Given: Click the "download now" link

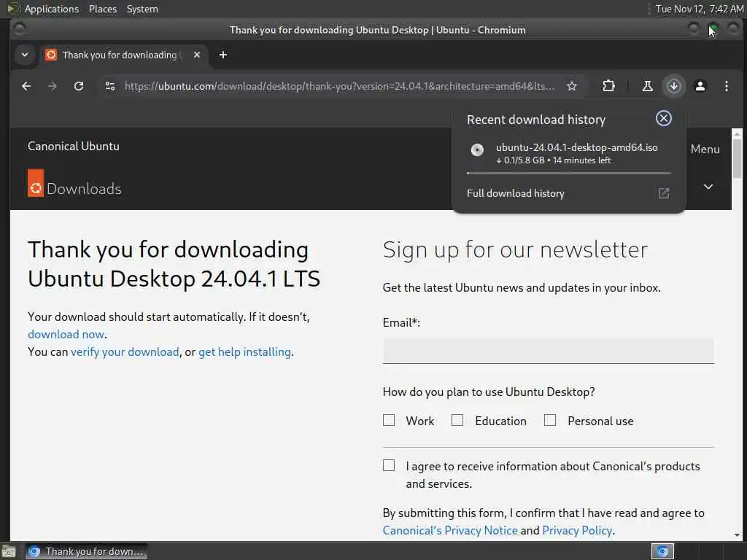Looking at the screenshot, I should click(x=66, y=334).
